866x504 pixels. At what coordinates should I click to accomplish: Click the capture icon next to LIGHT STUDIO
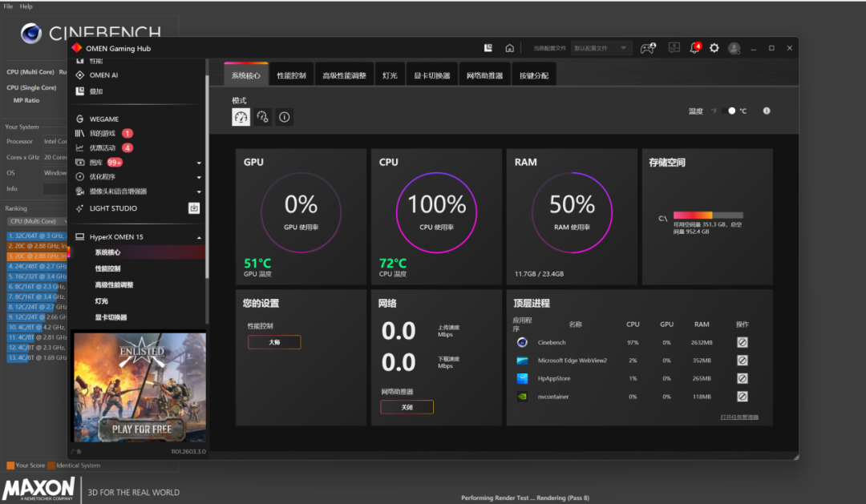193,208
